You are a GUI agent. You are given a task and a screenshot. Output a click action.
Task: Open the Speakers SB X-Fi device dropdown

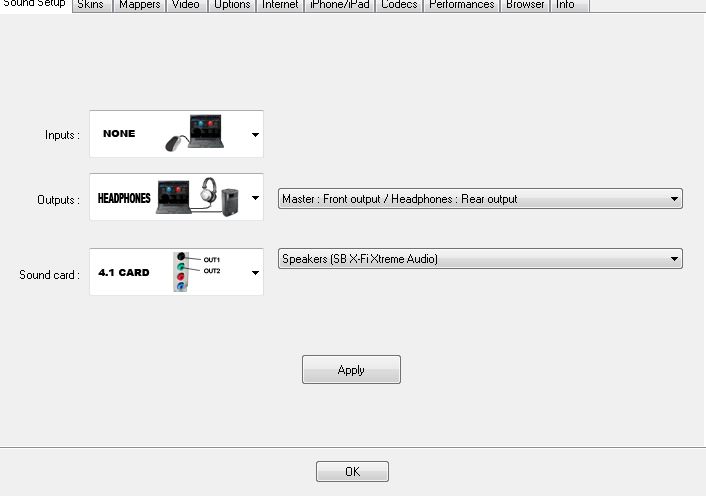tap(480, 258)
